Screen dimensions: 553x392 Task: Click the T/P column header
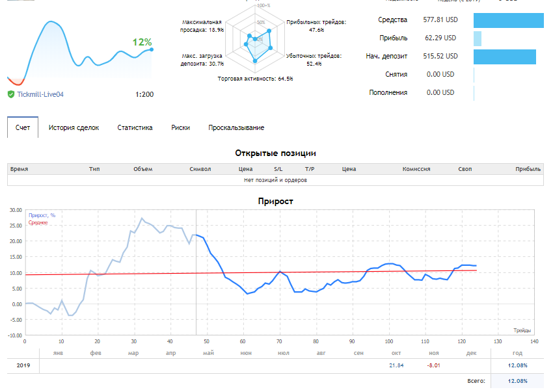pyautogui.click(x=309, y=169)
